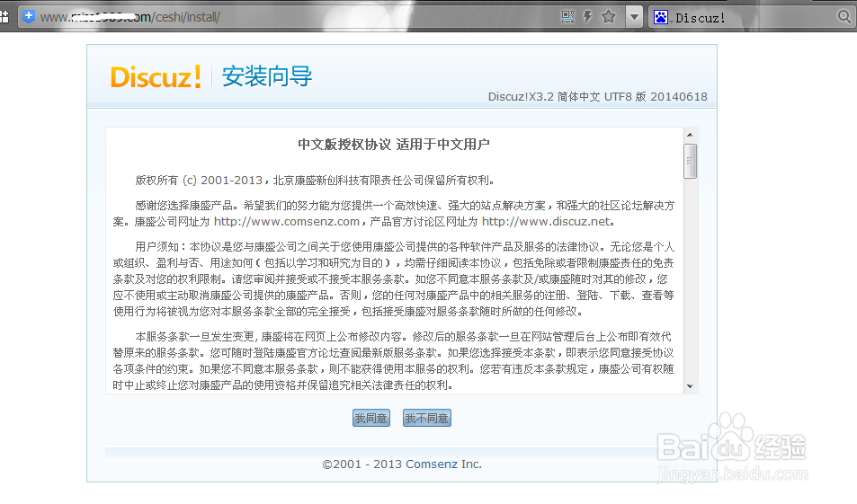Bookmark page with the star icon
857x504 pixels.
tap(608, 16)
